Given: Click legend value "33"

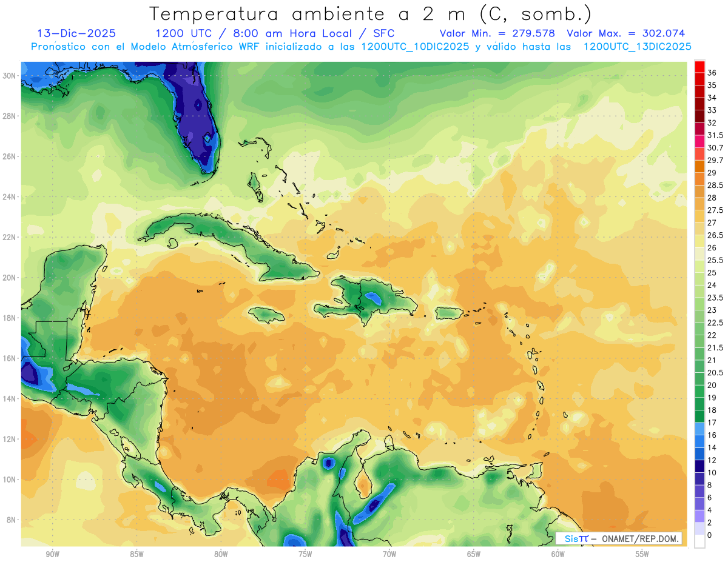Looking at the screenshot, I should click(x=712, y=110).
